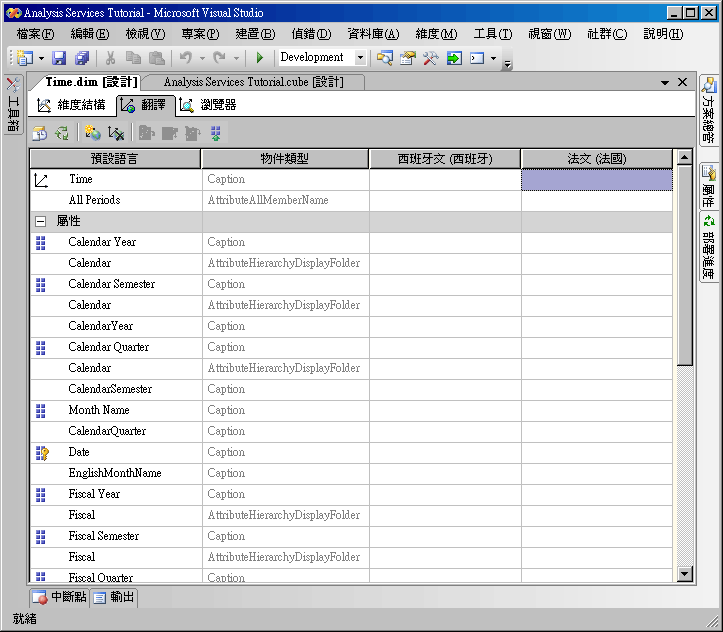This screenshot has width=723, height=632.
Task: Open the 工具箱 toolbox side panel
Action: coord(13,104)
